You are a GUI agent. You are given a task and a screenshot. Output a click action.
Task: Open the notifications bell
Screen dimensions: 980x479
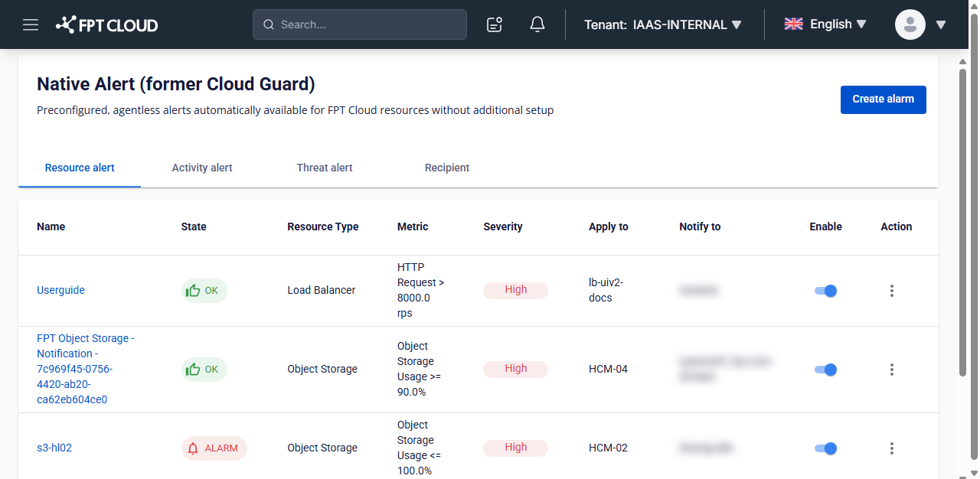point(537,24)
